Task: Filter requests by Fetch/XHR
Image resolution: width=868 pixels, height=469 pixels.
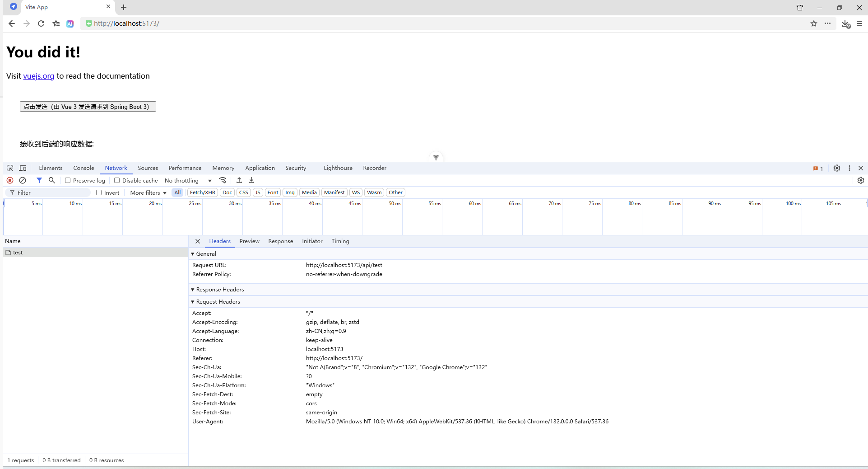Action: coord(203,192)
